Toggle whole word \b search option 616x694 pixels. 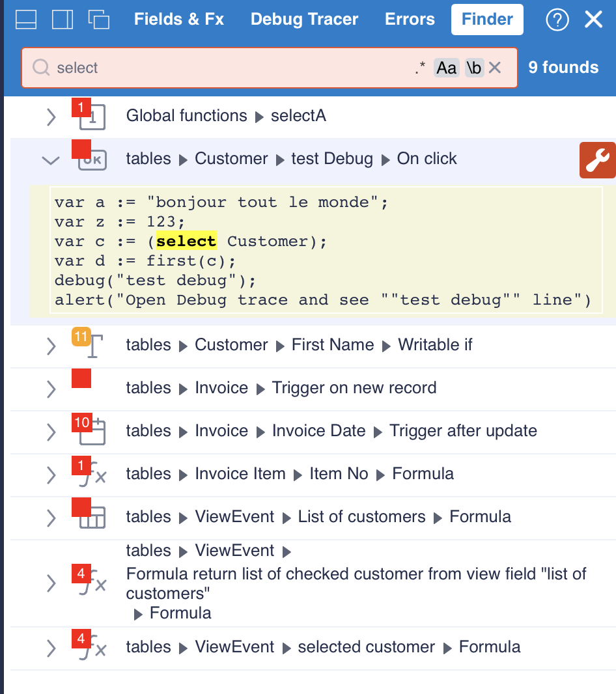(x=474, y=68)
